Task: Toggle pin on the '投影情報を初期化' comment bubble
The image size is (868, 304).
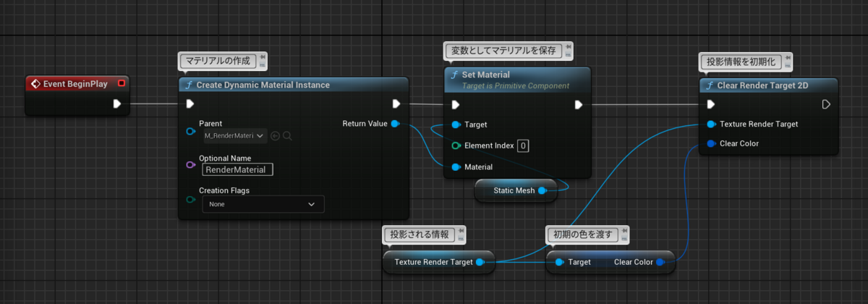Action: pos(786,57)
